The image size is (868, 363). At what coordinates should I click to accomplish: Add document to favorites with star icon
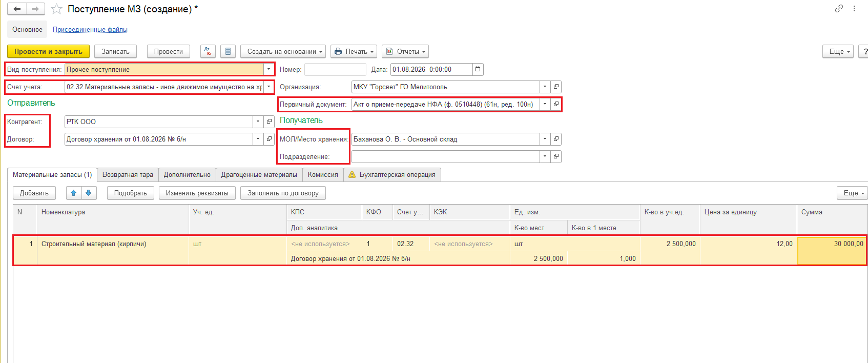tap(56, 9)
